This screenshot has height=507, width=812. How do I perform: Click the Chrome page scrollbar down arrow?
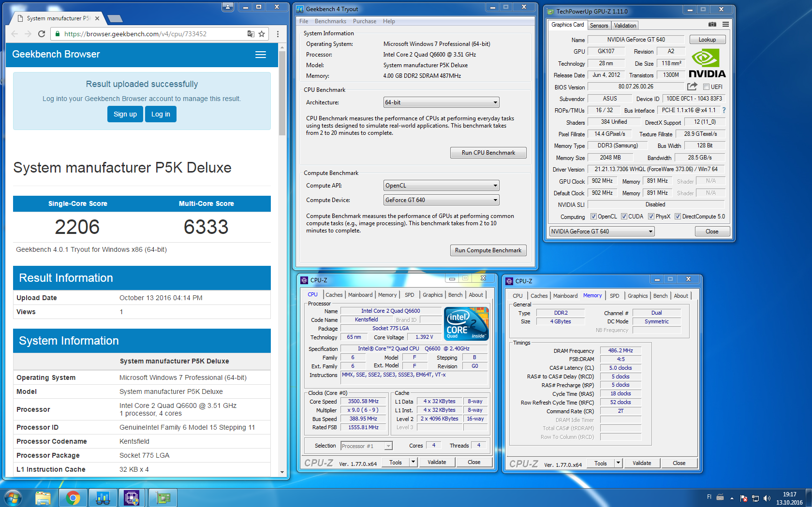[282, 472]
